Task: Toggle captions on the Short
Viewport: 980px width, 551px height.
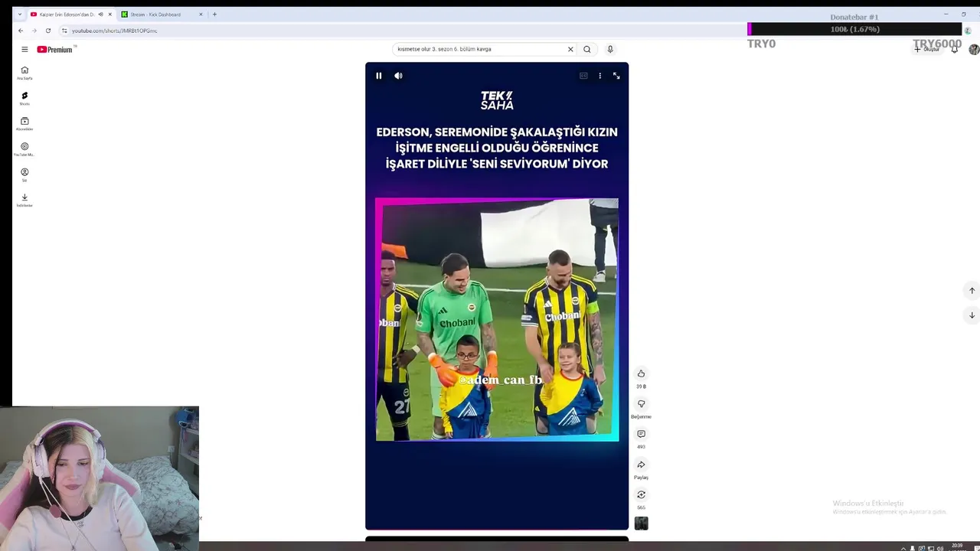Action: coord(583,76)
